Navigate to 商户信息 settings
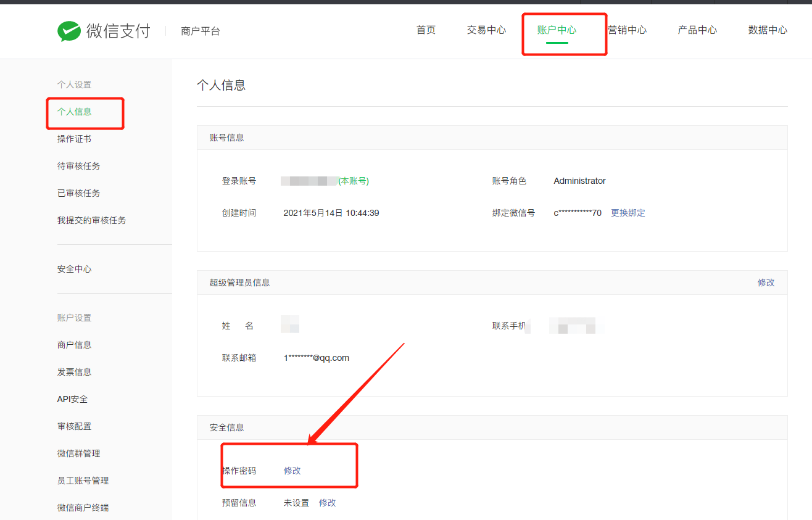Viewport: 812px width, 520px height. pos(75,345)
